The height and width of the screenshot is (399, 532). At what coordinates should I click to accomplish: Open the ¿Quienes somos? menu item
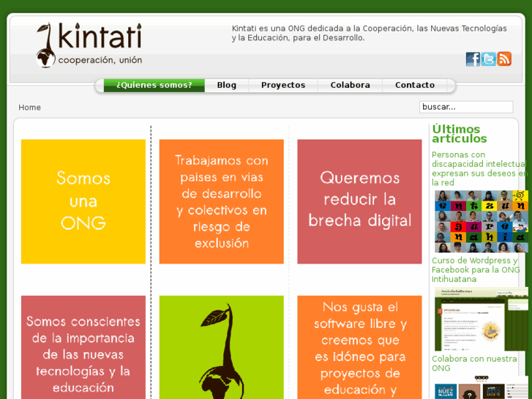[x=154, y=85]
